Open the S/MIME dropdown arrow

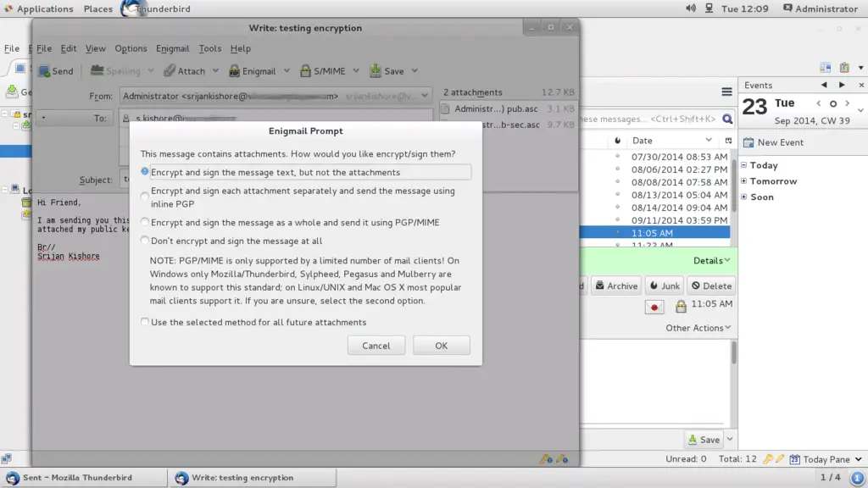[x=356, y=71]
